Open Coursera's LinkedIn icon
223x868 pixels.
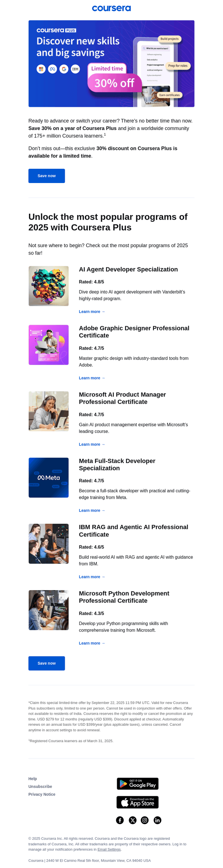tap(157, 820)
